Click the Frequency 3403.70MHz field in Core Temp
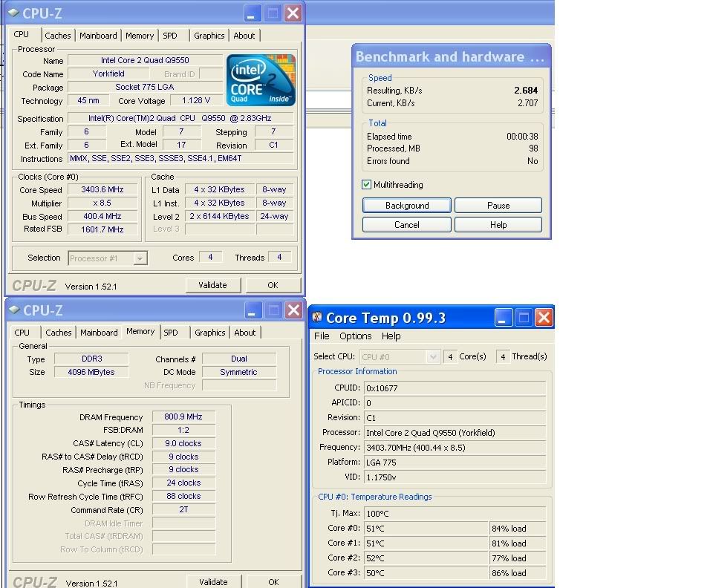This screenshot has width=713, height=588. point(455,448)
